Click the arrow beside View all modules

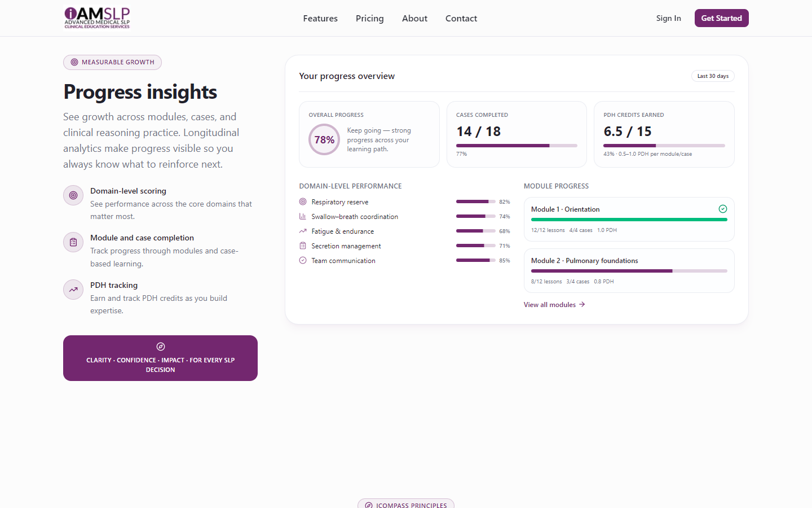(x=582, y=305)
